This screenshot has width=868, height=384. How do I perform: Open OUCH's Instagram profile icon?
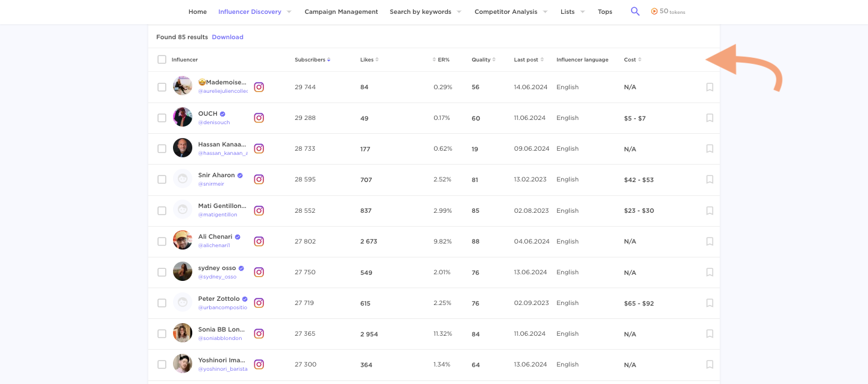click(x=259, y=118)
